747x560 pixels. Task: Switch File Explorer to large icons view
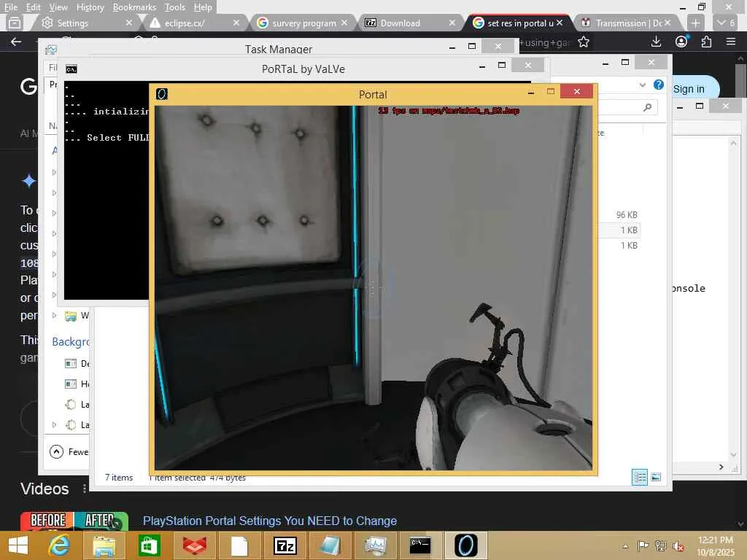pos(656,477)
